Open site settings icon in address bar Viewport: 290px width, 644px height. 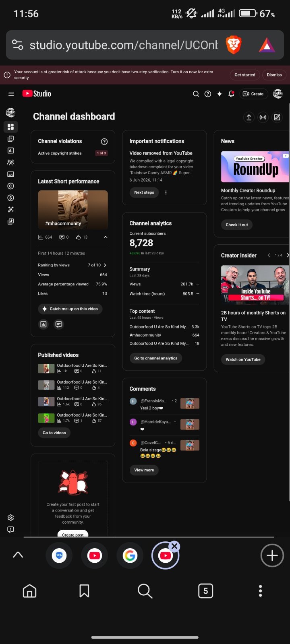click(17, 44)
